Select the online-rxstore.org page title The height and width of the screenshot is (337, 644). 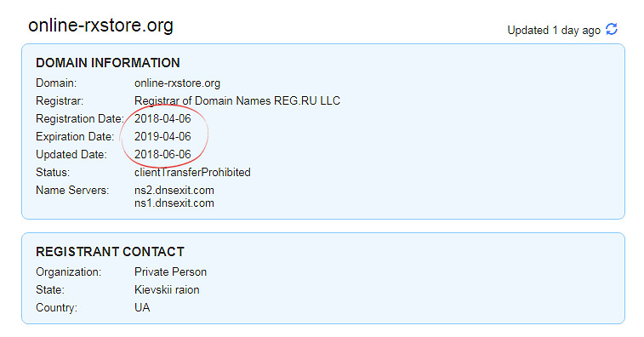[x=100, y=26]
